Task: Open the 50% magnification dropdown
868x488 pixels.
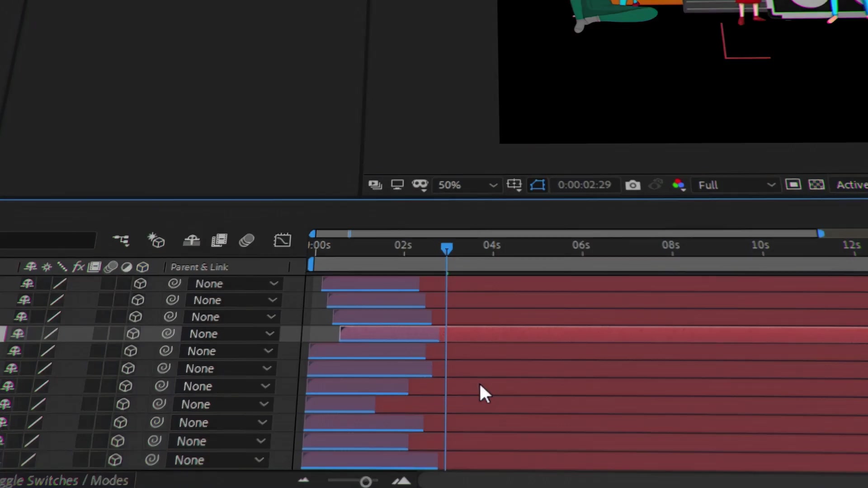Action: [467, 185]
